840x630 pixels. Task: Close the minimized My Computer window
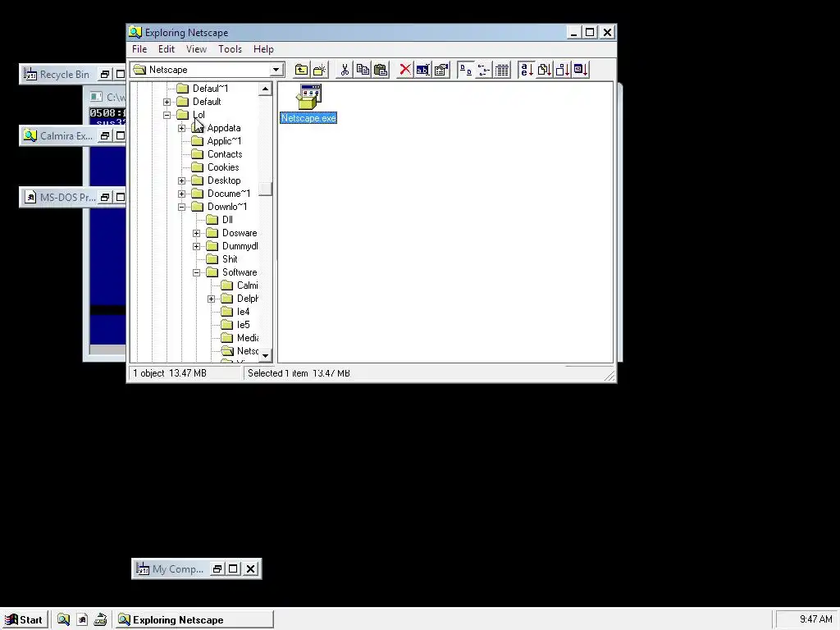(250, 569)
